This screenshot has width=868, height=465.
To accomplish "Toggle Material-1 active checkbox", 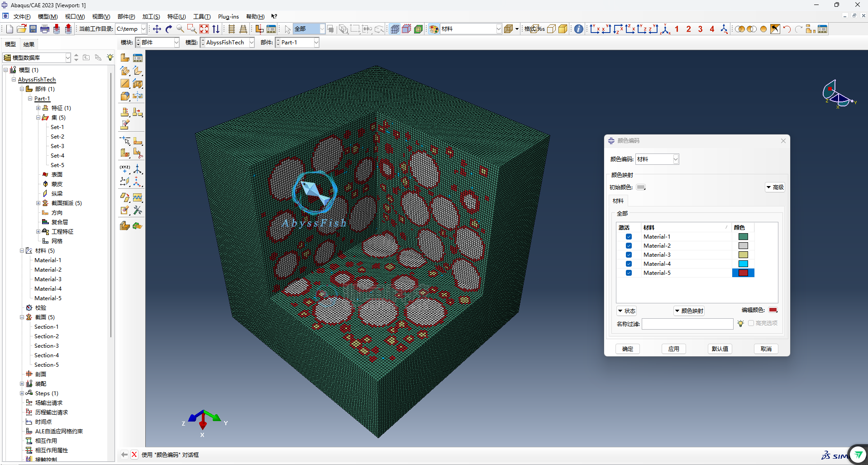I will (x=629, y=237).
